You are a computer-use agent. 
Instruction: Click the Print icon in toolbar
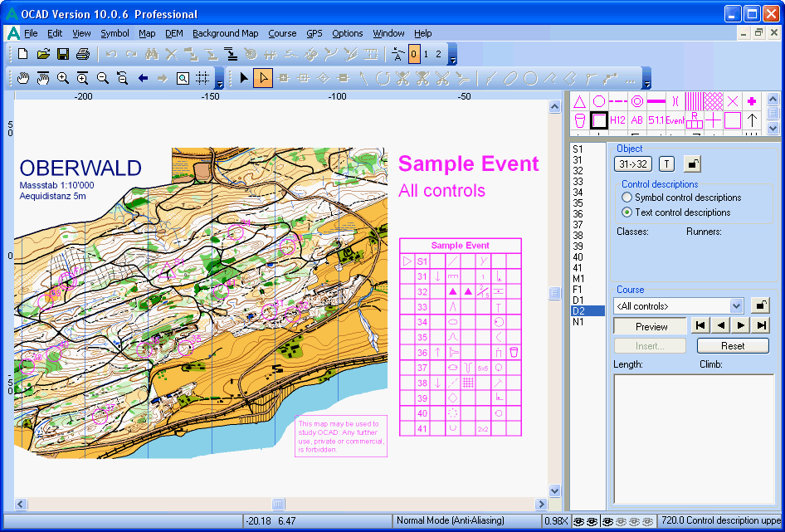click(83, 55)
